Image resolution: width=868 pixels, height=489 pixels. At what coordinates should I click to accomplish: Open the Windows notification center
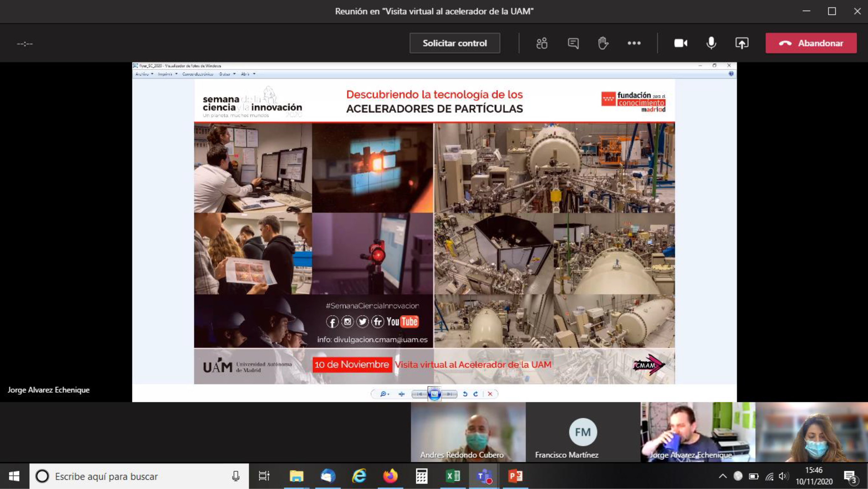(850, 476)
